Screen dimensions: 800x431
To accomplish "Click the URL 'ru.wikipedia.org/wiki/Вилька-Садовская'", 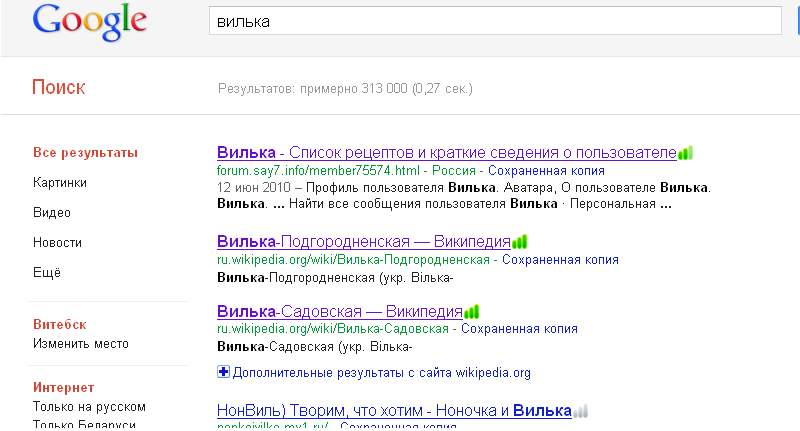I will point(333,329).
